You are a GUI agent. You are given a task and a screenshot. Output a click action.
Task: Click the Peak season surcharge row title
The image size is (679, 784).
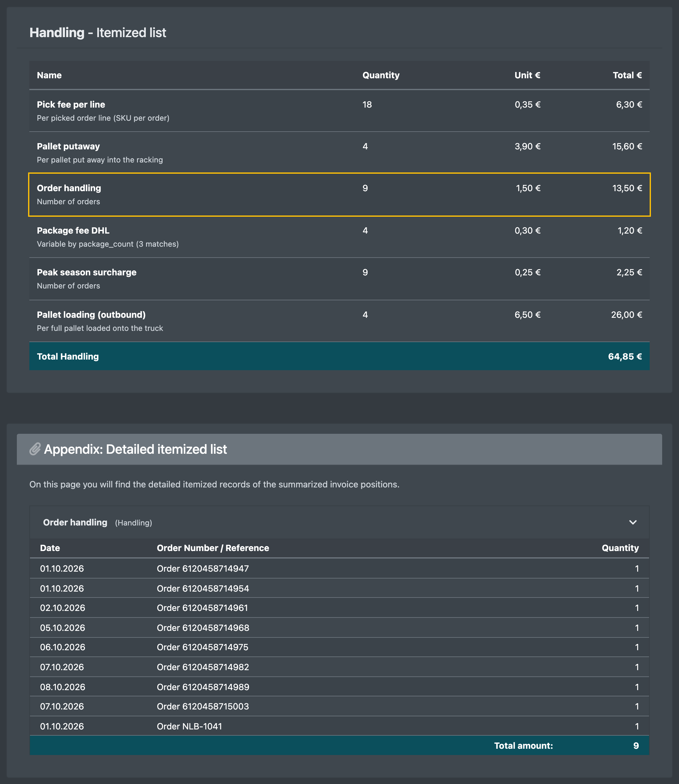tap(86, 272)
